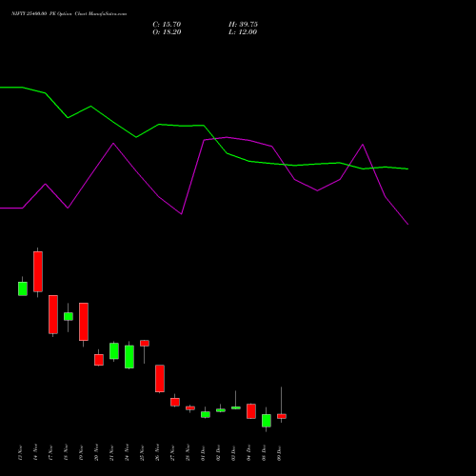The width and height of the screenshot is (476, 476).
Task: Click the 03 Dec date label
Action: tap(234, 453)
